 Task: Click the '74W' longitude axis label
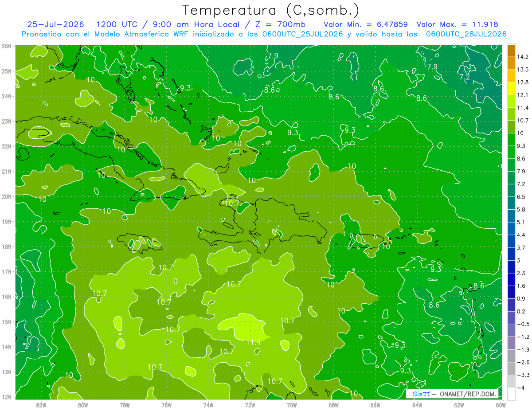(208, 405)
